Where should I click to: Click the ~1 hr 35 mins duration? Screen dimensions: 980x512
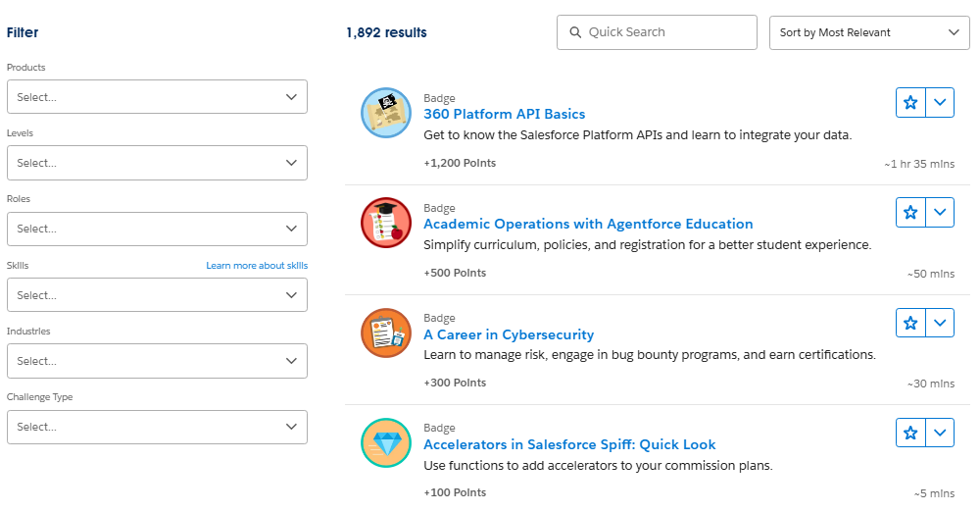point(919,164)
